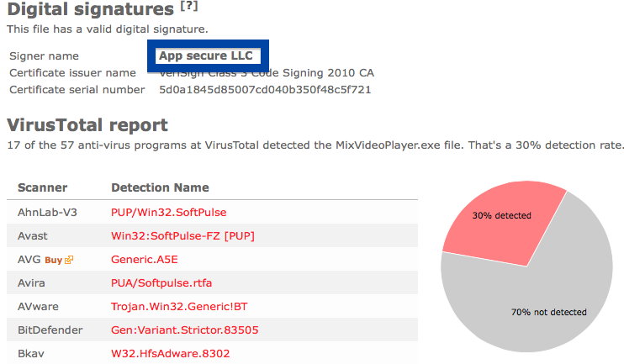
Task: Select Trojan.Win32.Generic!BT detection name
Action: [179, 306]
